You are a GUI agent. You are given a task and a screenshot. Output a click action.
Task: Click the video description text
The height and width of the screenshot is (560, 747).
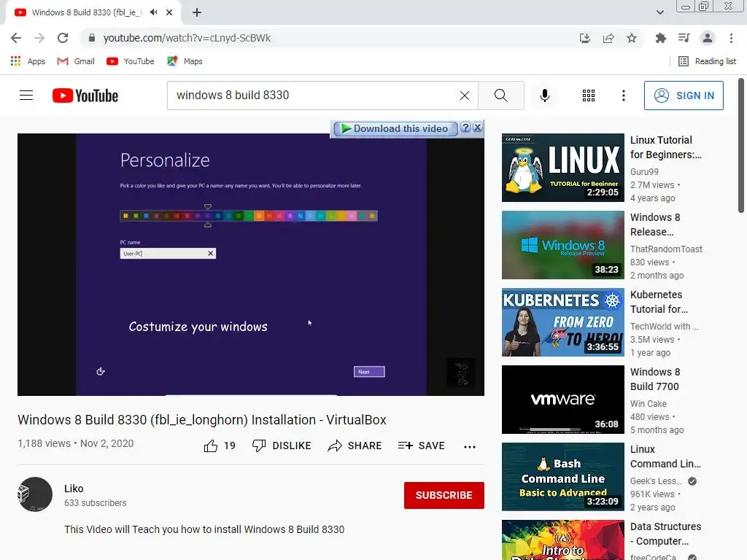(204, 529)
